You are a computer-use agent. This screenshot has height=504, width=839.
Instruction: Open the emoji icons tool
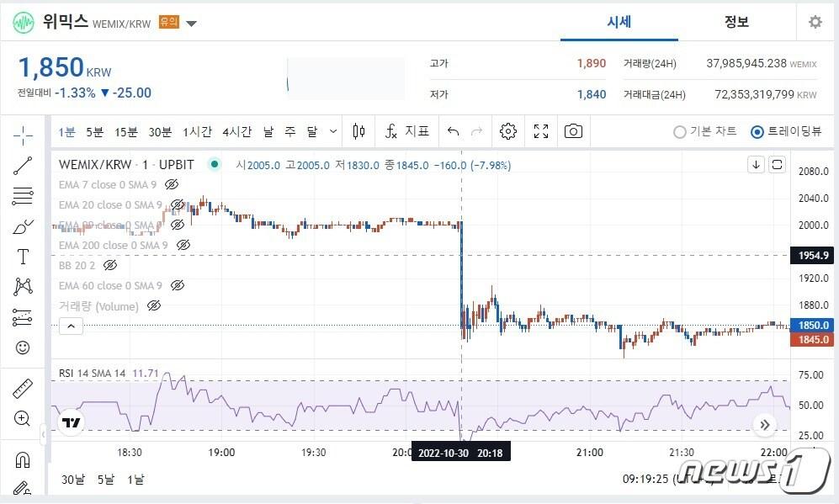(x=23, y=347)
